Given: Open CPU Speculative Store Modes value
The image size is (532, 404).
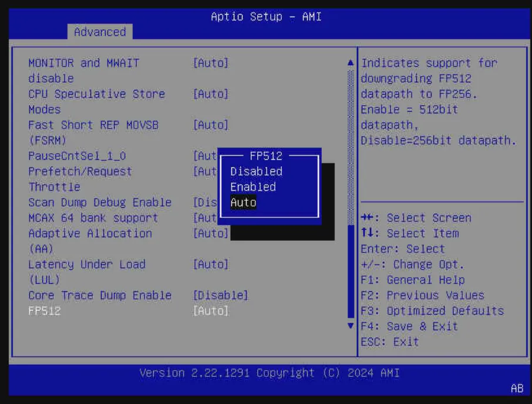Looking at the screenshot, I should 210,94.
